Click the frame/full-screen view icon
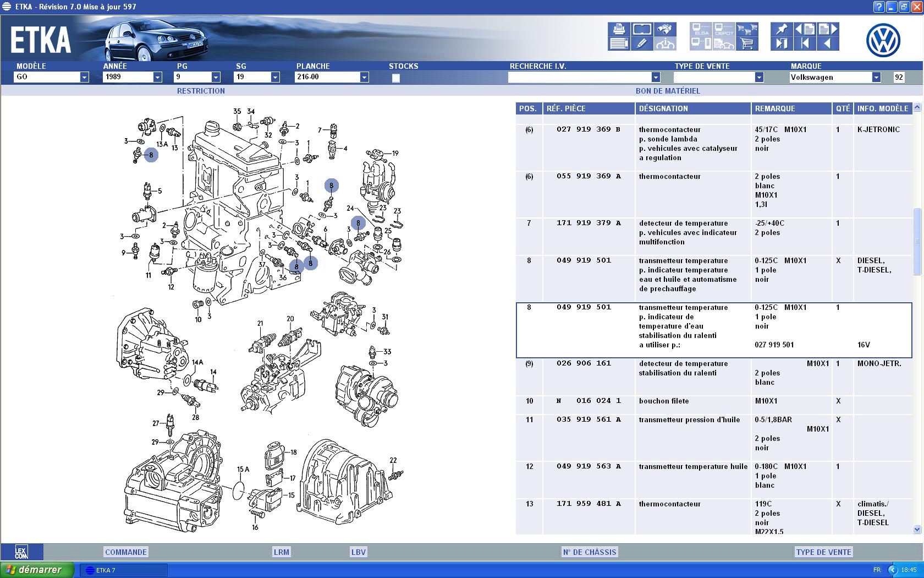The width and height of the screenshot is (924, 578). (x=642, y=29)
